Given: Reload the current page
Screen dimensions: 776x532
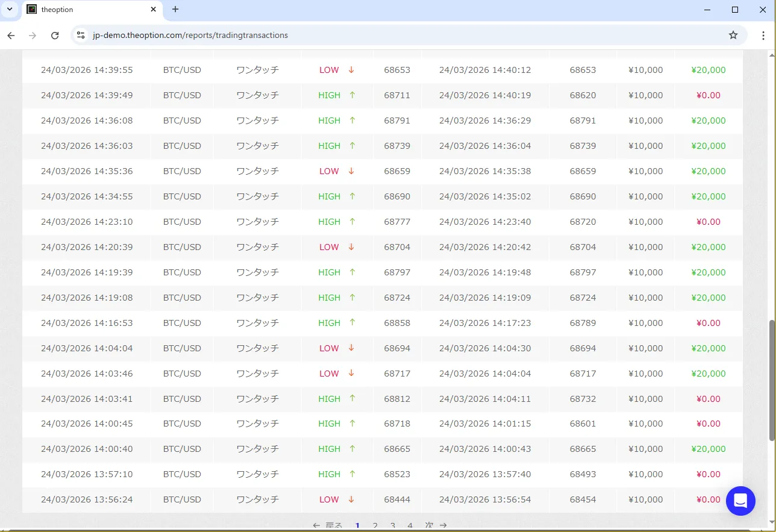Looking at the screenshot, I should [x=55, y=36].
